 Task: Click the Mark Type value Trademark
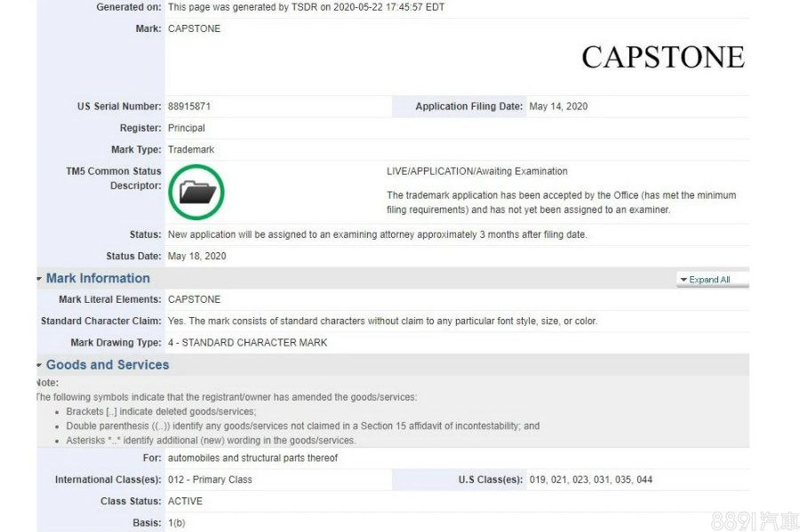click(191, 149)
